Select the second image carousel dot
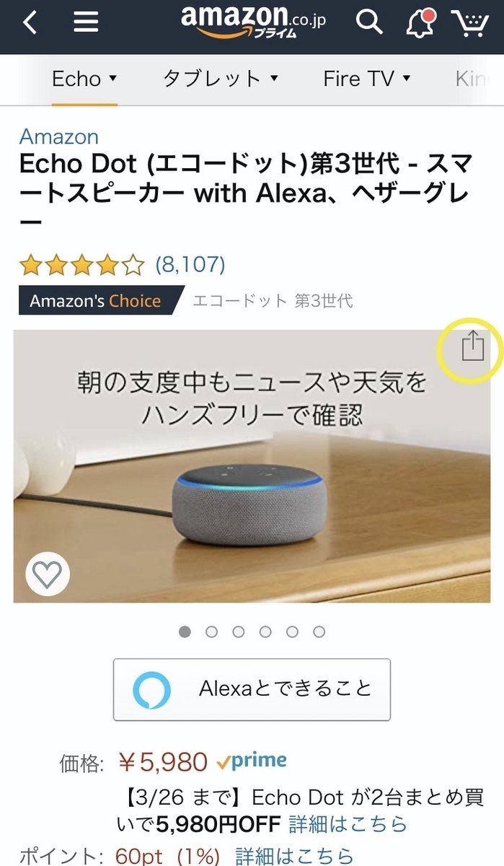Image resolution: width=504 pixels, height=866 pixels. (211, 631)
